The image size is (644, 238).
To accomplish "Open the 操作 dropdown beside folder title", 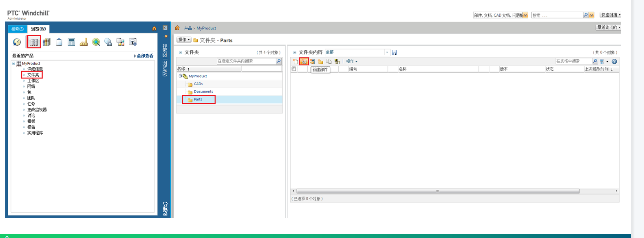I will tap(184, 40).
